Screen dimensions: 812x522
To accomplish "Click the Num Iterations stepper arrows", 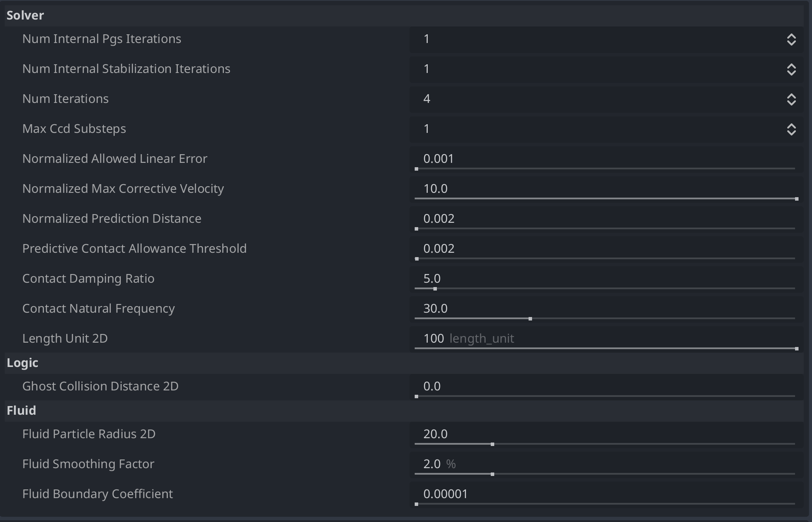I will pos(791,99).
